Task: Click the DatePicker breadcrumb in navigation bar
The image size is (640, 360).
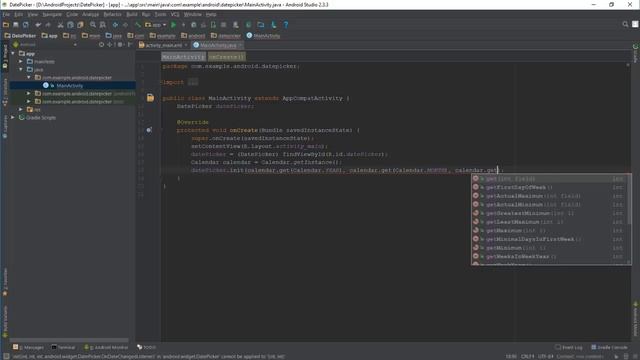Action: pyautogui.click(x=20, y=36)
